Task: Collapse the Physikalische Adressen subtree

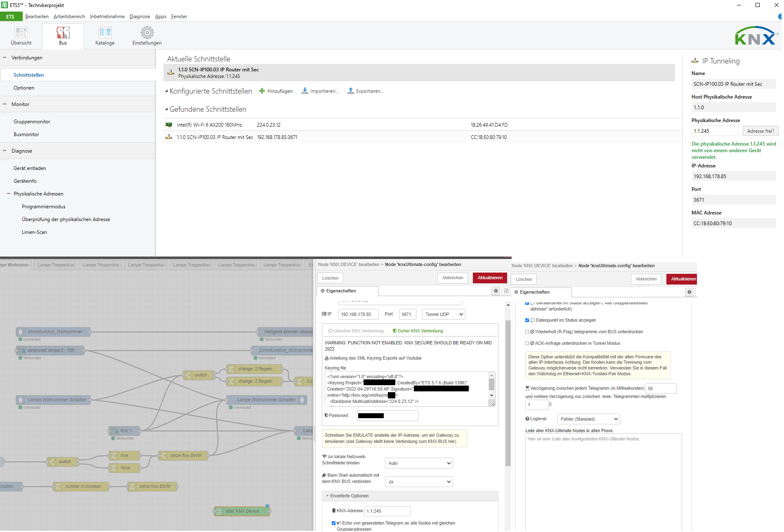Action: click(9, 193)
